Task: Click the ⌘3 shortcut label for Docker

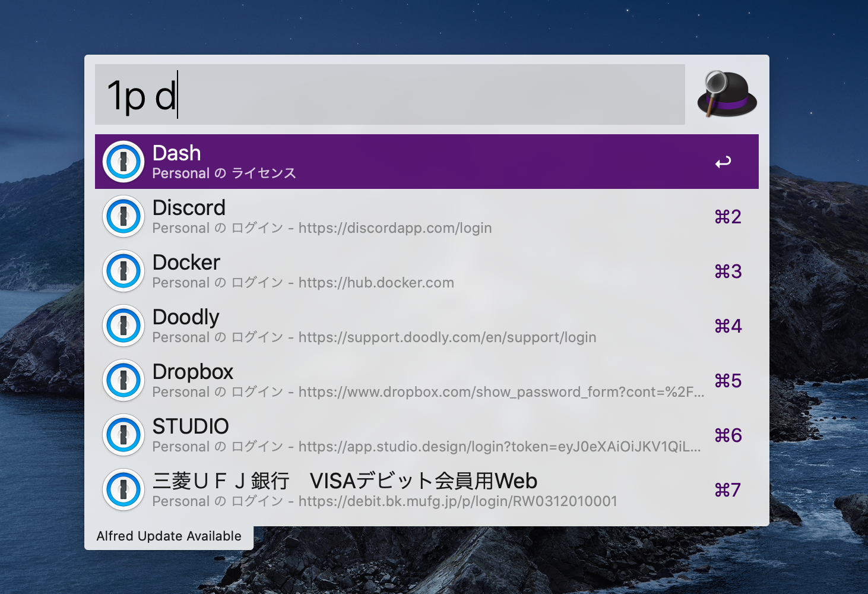Action: click(728, 271)
